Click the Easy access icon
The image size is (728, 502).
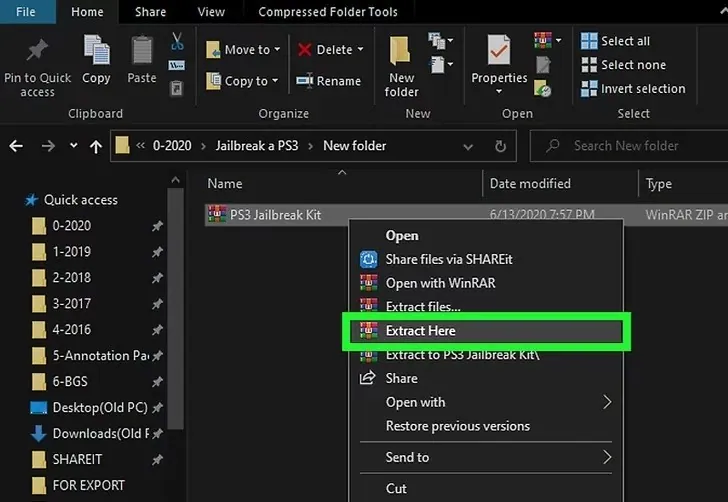tap(437, 65)
